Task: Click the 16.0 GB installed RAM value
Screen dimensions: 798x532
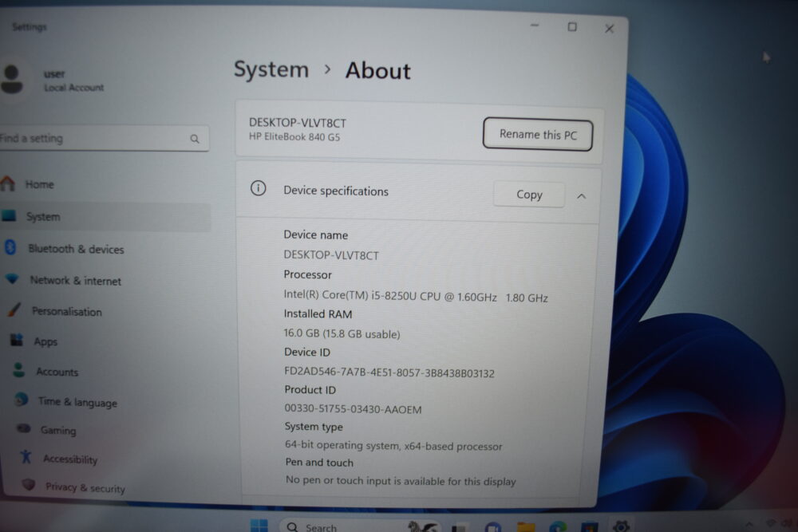Action: (342, 333)
